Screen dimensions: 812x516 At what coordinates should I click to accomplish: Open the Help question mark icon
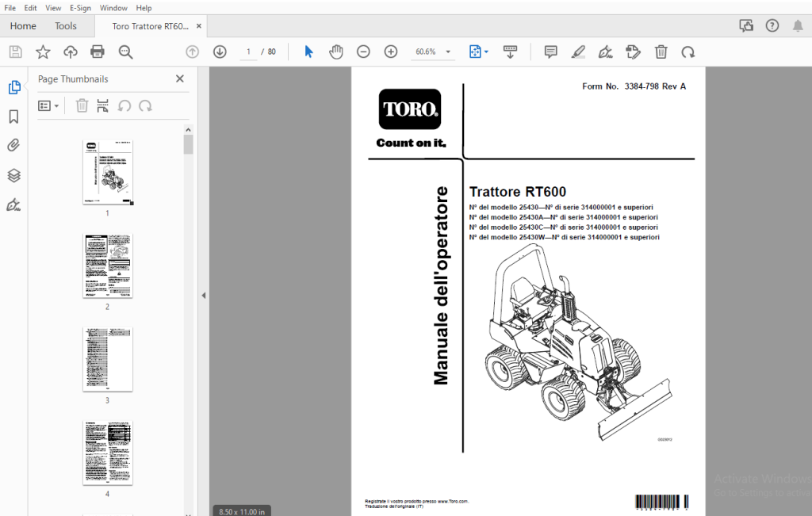click(x=772, y=26)
